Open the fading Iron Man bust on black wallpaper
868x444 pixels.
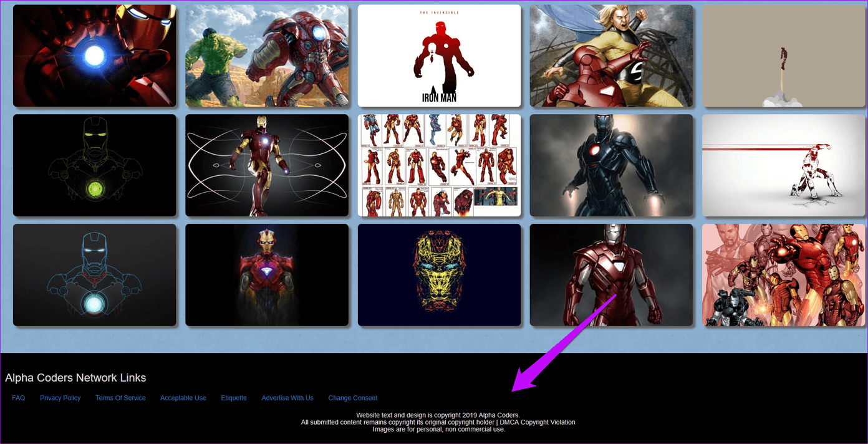[x=267, y=275]
